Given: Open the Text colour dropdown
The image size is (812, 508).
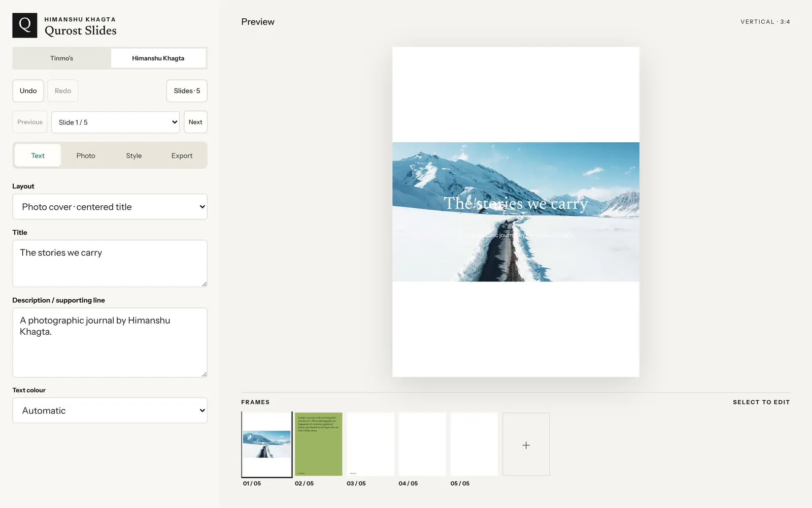Looking at the screenshot, I should coord(110,410).
